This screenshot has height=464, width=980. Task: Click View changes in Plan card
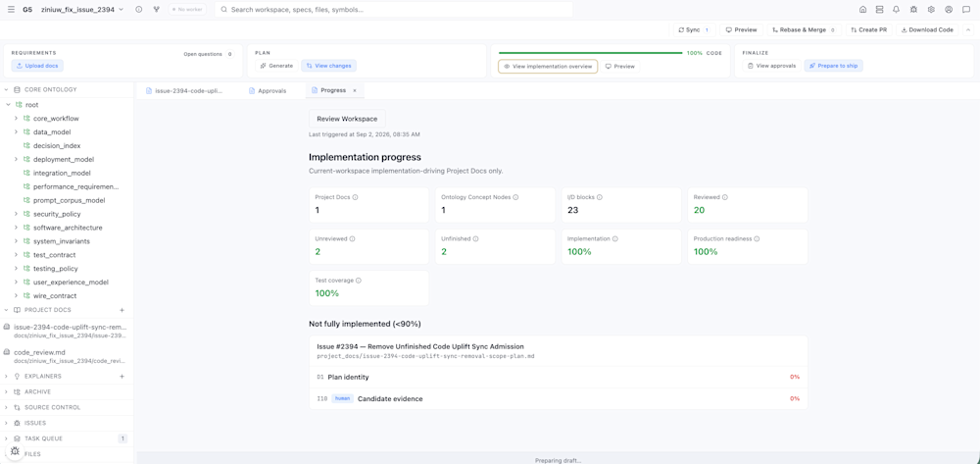coord(328,66)
